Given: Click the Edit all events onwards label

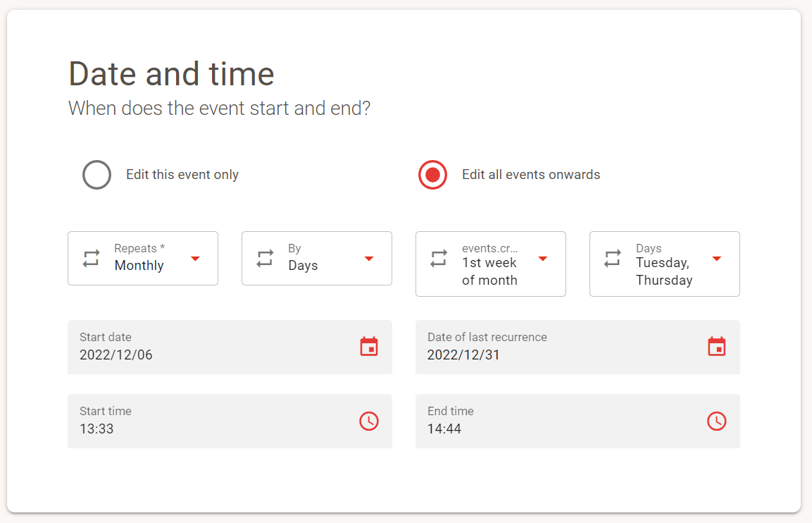Looking at the screenshot, I should click(x=531, y=175).
